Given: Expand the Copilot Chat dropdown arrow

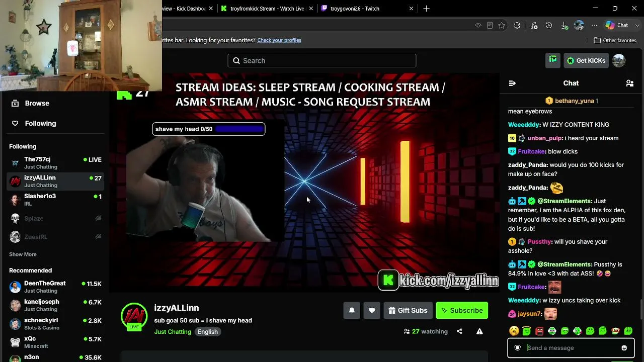Looking at the screenshot, I should click(637, 25).
